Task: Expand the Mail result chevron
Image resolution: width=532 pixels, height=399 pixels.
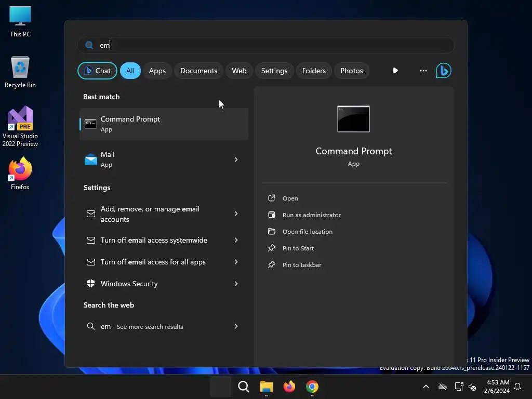Action: point(236,159)
